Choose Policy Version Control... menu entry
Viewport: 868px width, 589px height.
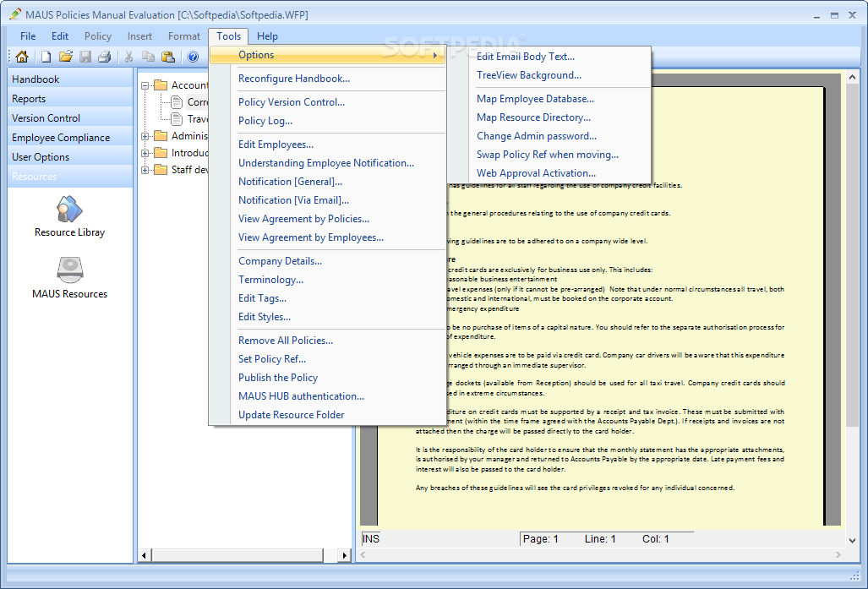pyautogui.click(x=328, y=102)
